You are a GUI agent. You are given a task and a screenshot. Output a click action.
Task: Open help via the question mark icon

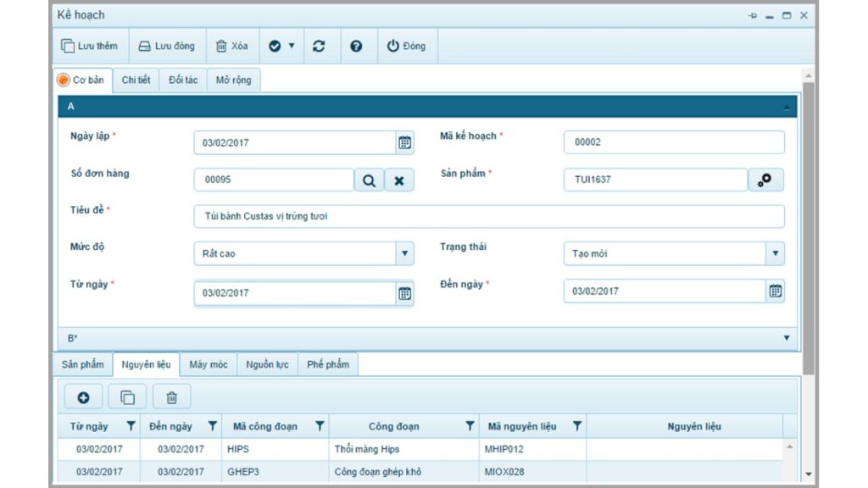click(x=356, y=46)
